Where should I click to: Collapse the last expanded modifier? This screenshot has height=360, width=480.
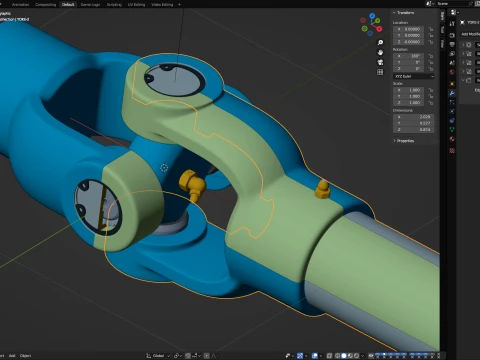463,80
